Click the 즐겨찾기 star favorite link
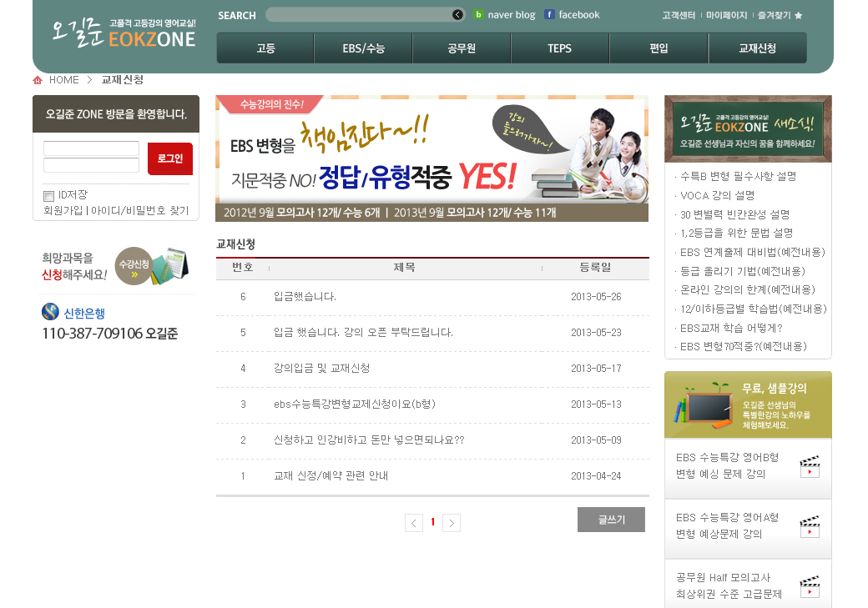868x608 pixels. (x=780, y=15)
